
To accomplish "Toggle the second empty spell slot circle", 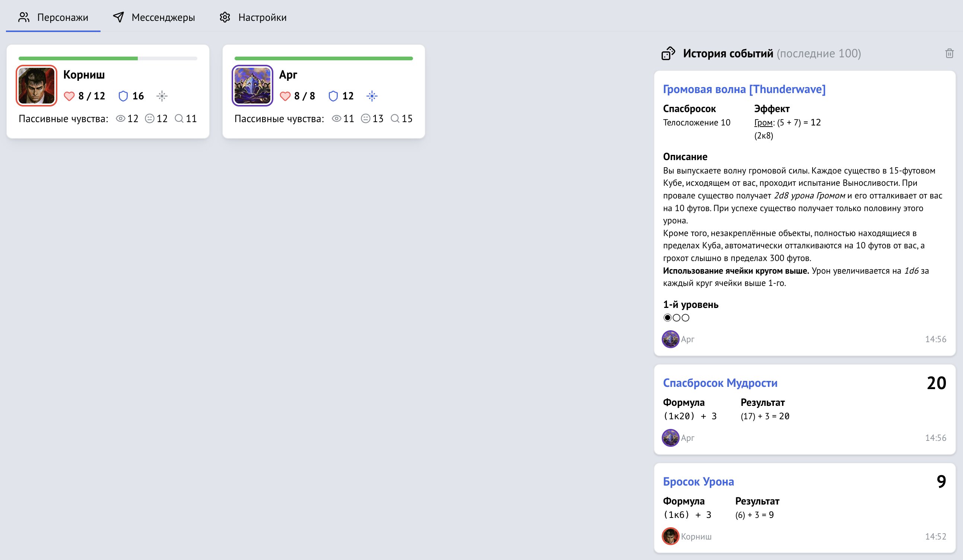I will coord(676,318).
